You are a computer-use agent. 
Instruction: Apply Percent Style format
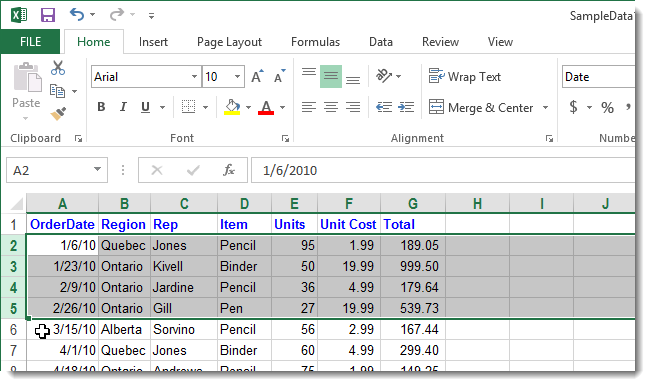click(607, 108)
